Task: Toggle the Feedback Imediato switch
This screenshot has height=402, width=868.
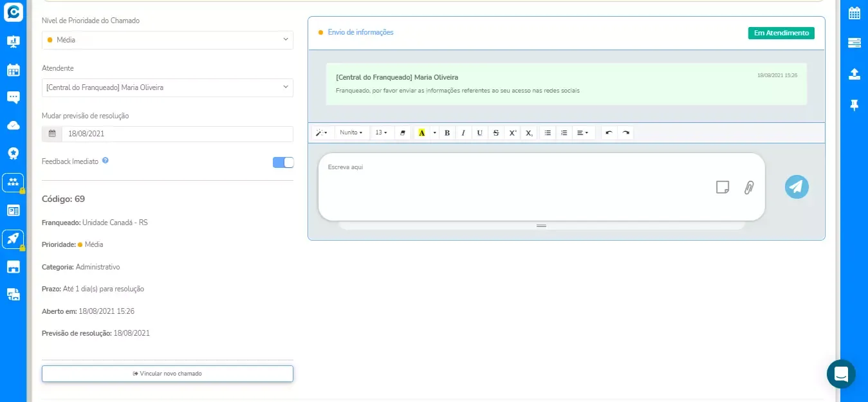Action: (283, 162)
